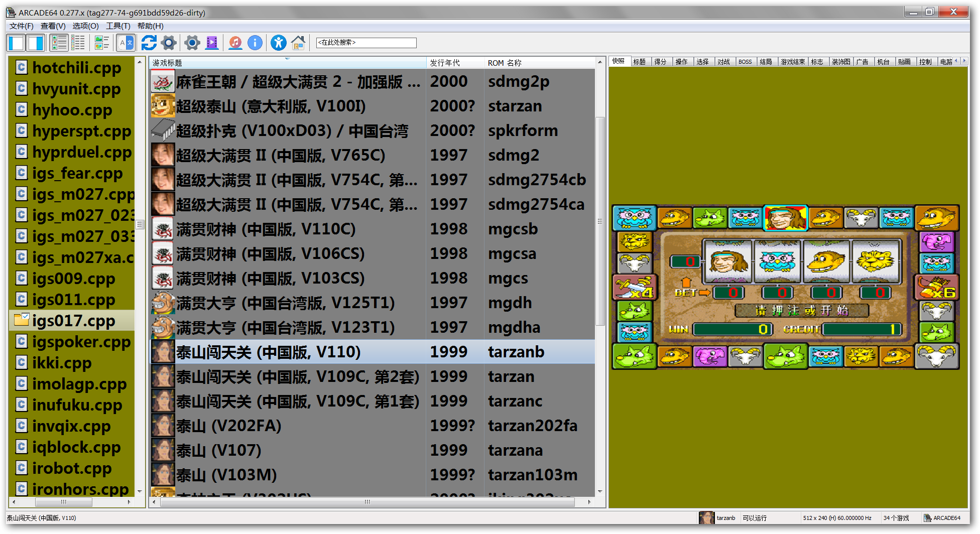
Task: Select hyperspt.cpp in the folder list
Action: click(81, 131)
